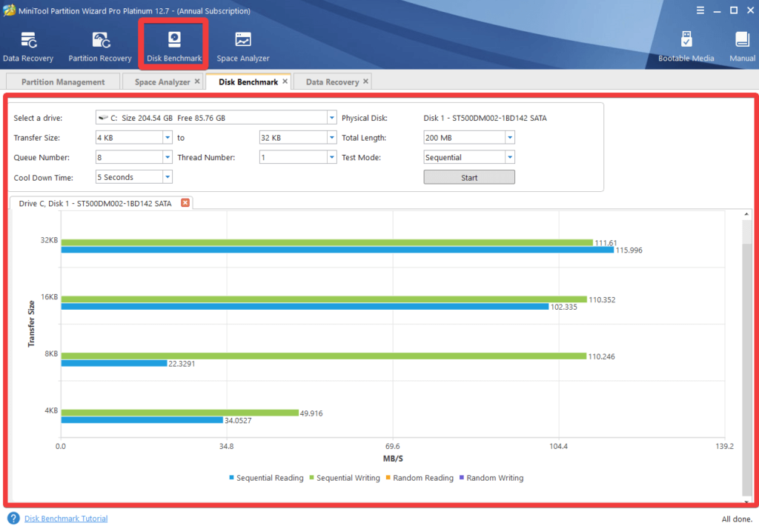The width and height of the screenshot is (759, 532).
Task: Click the 102.335 value label
Action: point(564,307)
